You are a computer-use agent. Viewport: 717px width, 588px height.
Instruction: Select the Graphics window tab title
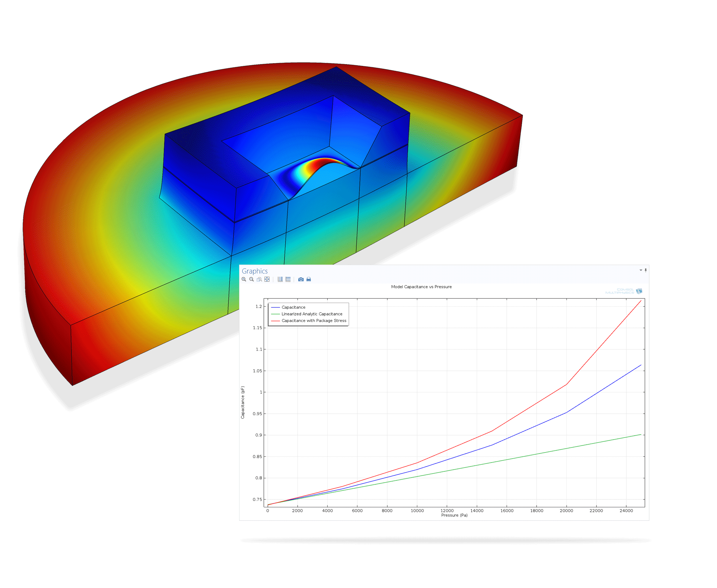(255, 271)
